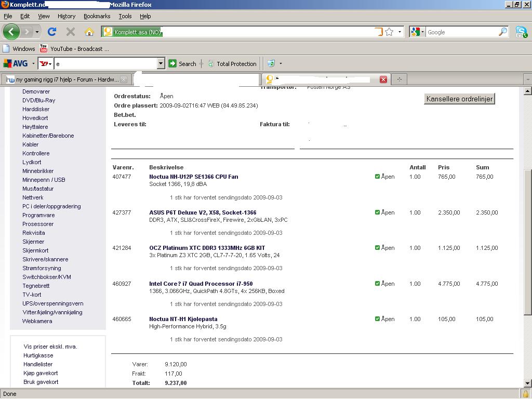Open the View menu
This screenshot has width=532, height=399.
tap(44, 16)
